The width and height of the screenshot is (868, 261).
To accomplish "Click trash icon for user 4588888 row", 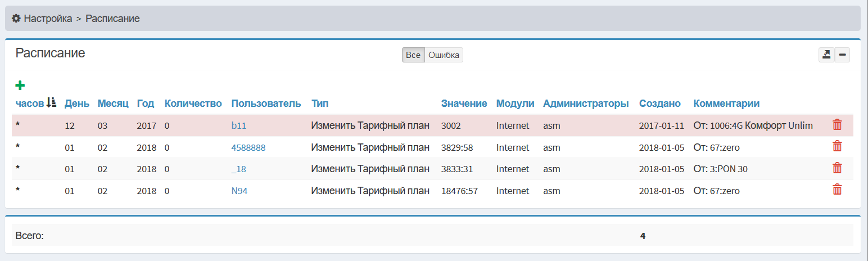I will (x=837, y=146).
